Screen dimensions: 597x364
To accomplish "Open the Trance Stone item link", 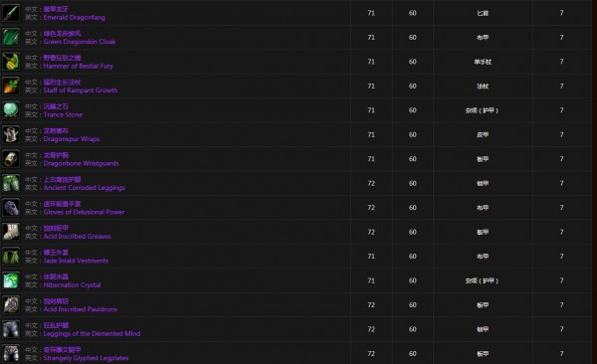I will point(63,115).
